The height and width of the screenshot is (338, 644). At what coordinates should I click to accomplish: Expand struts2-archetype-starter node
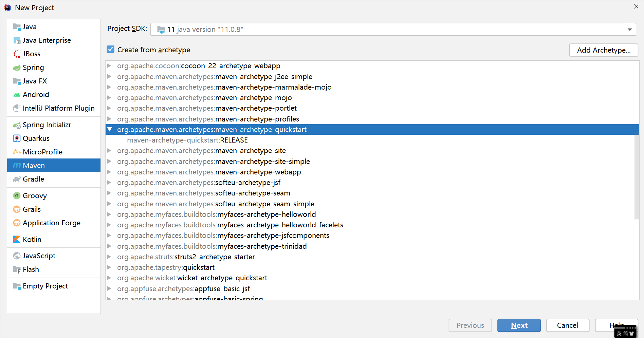109,257
